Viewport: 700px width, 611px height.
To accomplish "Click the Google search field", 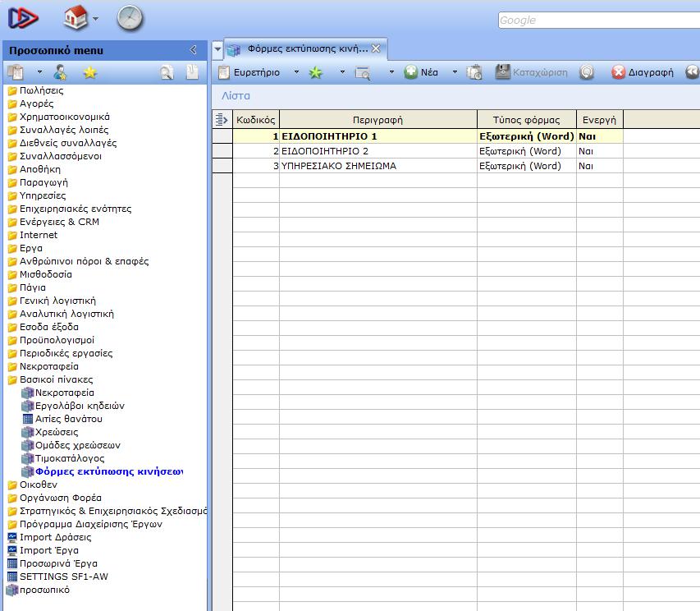I will click(599, 20).
